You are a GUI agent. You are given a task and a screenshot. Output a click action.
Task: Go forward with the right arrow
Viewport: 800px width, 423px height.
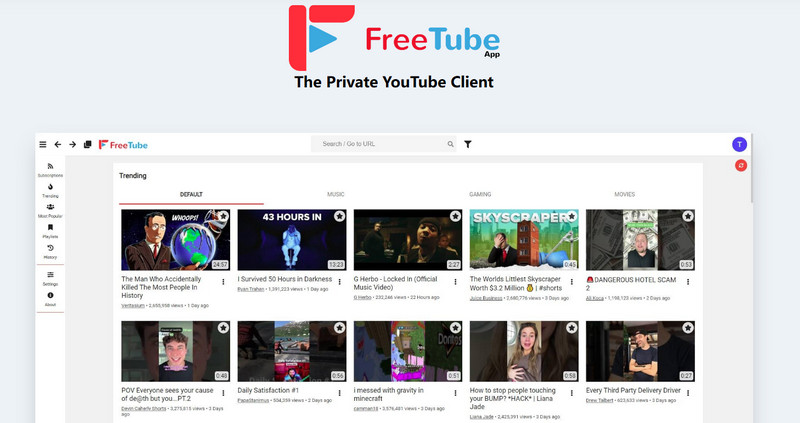coord(72,144)
